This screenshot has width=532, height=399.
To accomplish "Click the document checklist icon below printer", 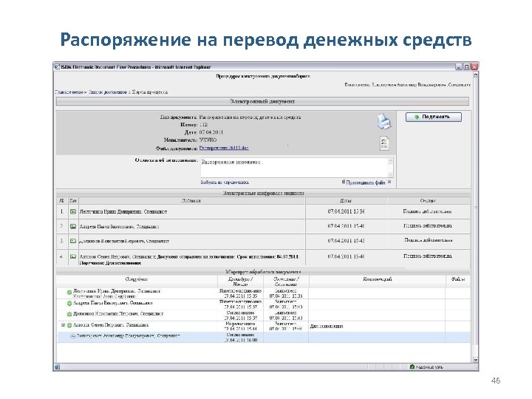I will [384, 143].
